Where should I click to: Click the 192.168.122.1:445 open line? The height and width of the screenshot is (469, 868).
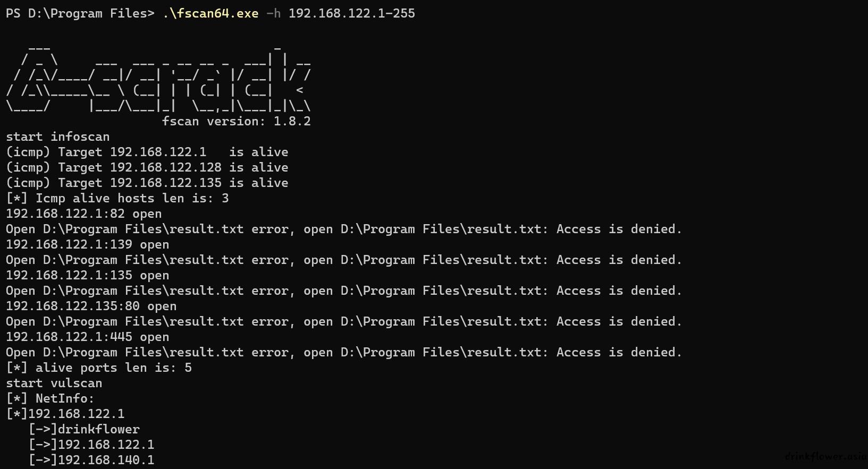click(88, 337)
